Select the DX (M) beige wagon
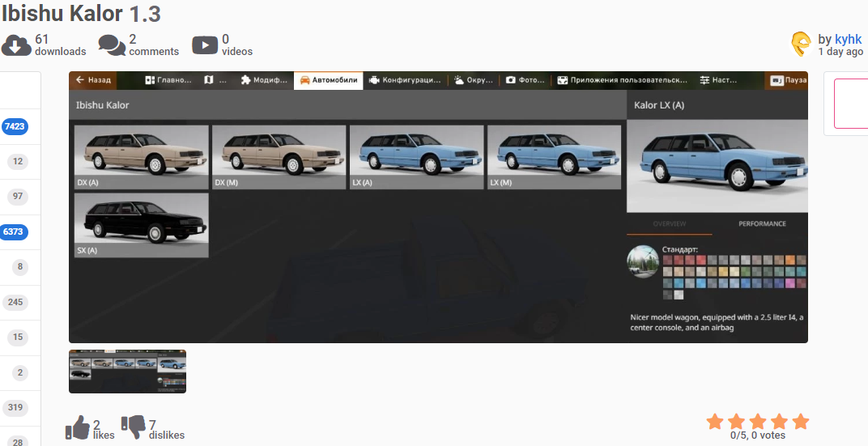868x446 pixels. (x=279, y=157)
